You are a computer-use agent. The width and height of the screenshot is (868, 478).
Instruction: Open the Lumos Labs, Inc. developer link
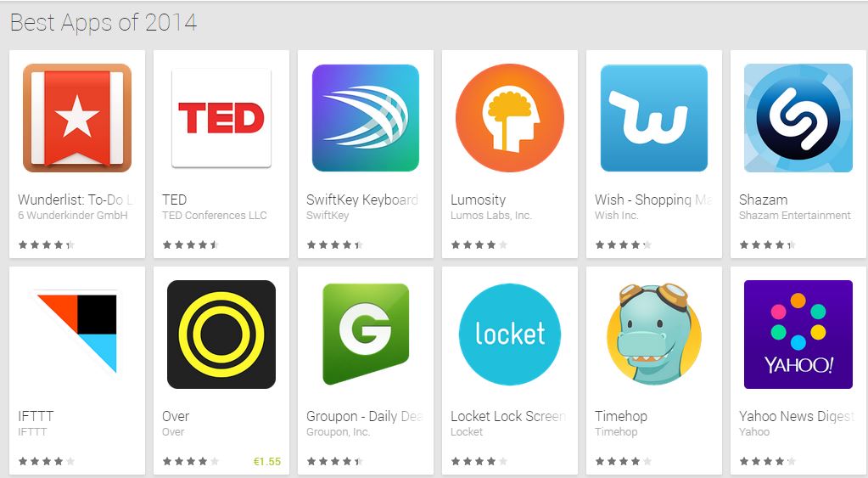pyautogui.click(x=491, y=216)
